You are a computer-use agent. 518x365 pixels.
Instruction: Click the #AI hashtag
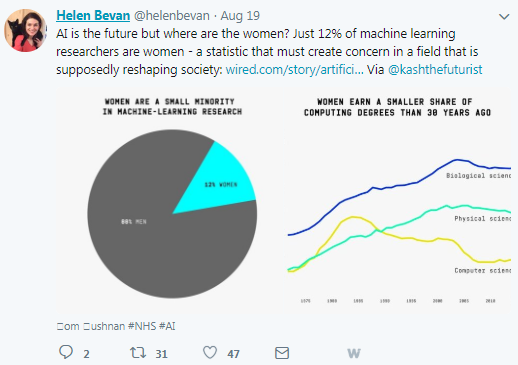(167, 326)
